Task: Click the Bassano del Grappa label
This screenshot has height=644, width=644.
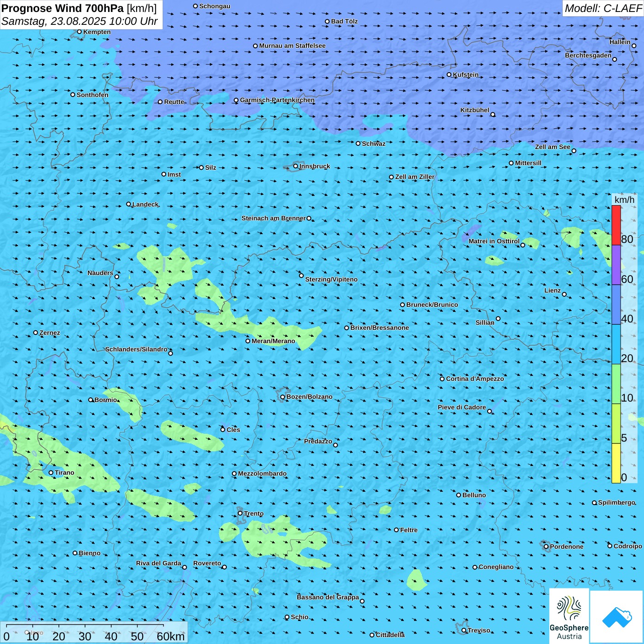Action: pyautogui.click(x=328, y=597)
